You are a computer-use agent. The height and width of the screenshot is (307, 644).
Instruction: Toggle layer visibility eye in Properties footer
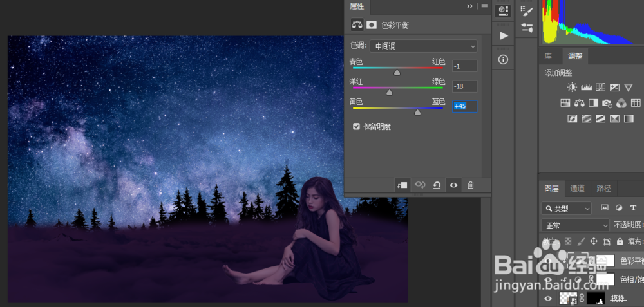point(453,185)
